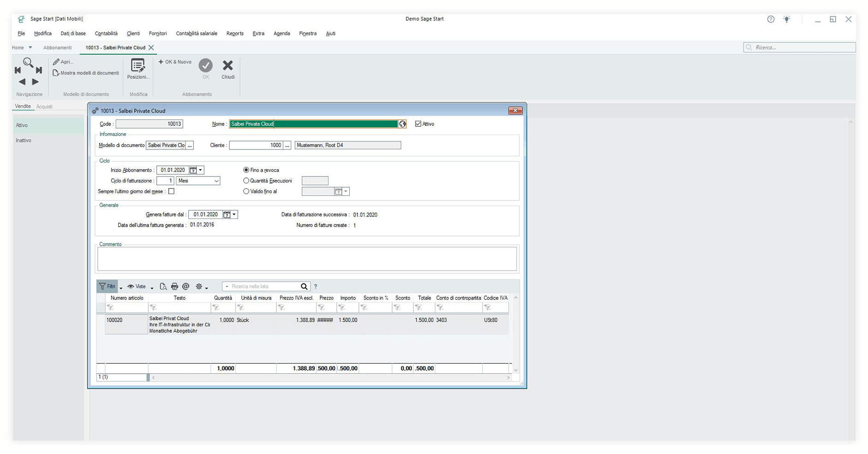868x454 pixels.
Task: Open Modello di documento lookup ... button
Action: point(190,145)
